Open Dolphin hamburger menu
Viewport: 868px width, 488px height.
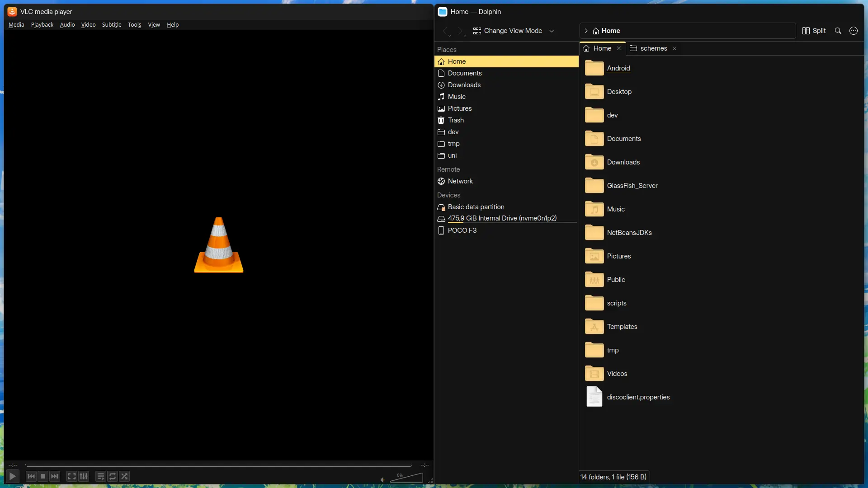[x=853, y=31]
